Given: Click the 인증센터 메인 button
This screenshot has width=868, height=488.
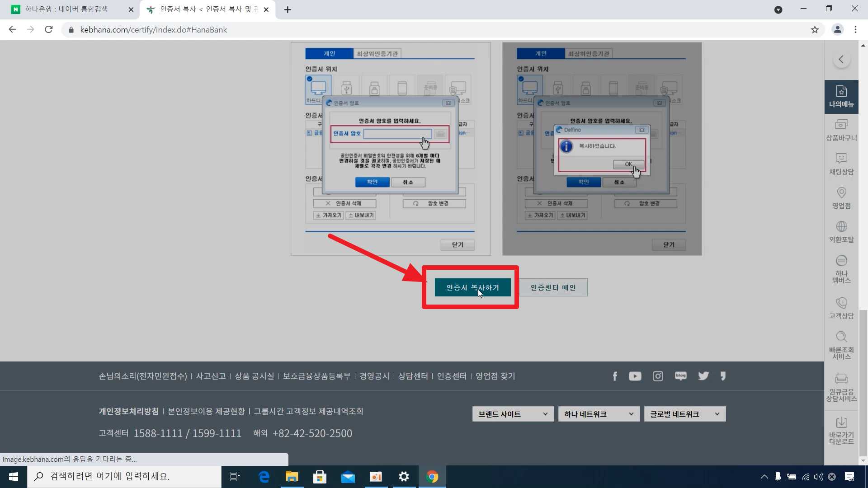Looking at the screenshot, I should 553,287.
